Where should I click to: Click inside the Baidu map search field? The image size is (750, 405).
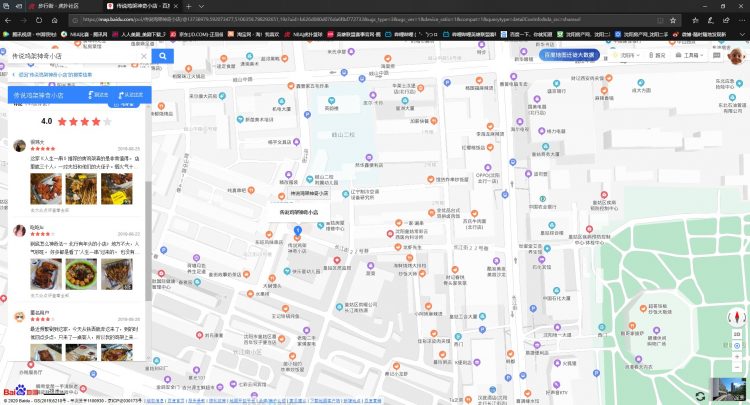tap(74, 56)
